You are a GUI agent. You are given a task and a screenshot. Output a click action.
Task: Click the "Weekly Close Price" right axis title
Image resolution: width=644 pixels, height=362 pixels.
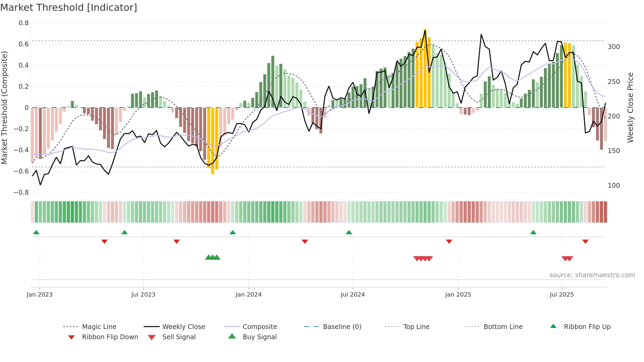[630, 108]
